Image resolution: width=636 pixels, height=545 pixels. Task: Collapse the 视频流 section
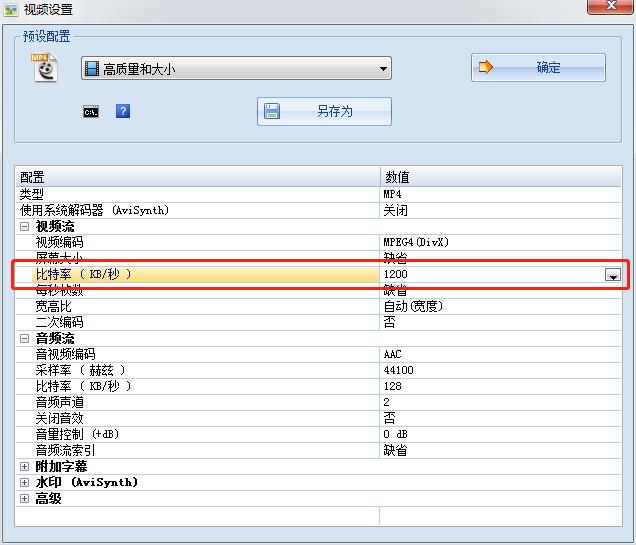click(24, 226)
